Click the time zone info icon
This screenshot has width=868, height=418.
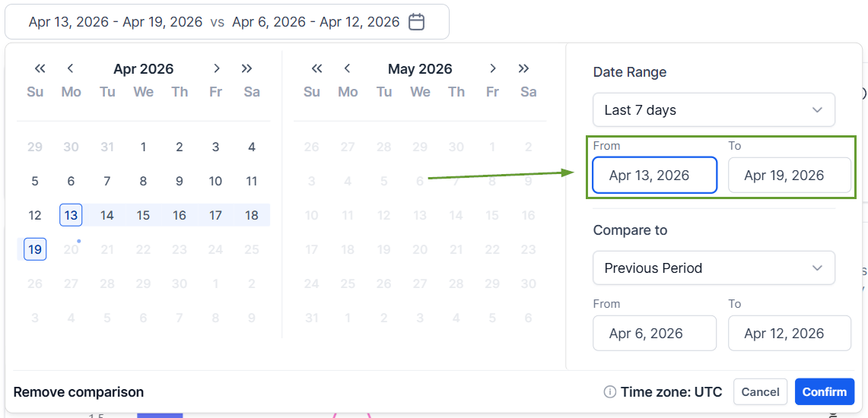[x=609, y=392]
